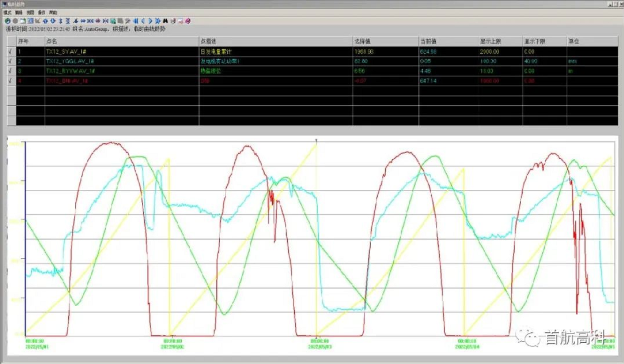Step back with single left arrow icon
The width and height of the screenshot is (624, 364).
143,21
